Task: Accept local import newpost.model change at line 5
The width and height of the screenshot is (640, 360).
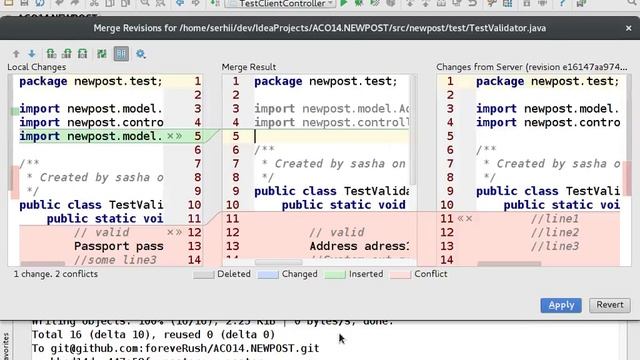Action: (178, 136)
